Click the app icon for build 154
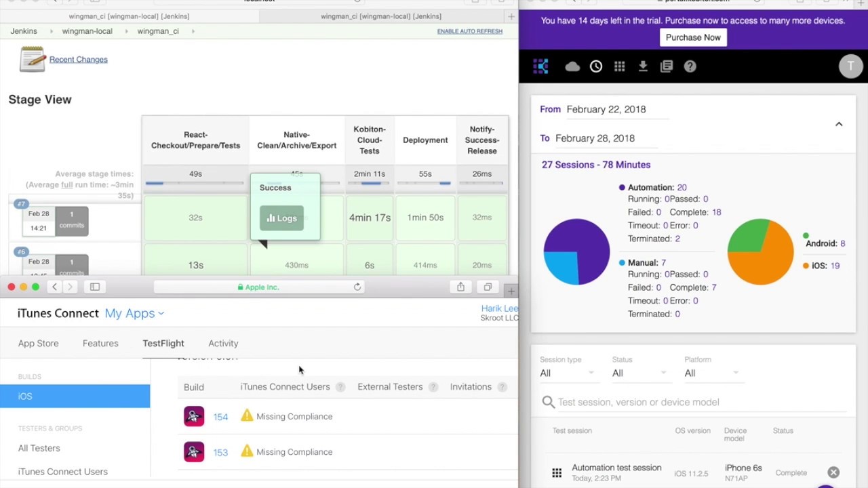Image resolution: width=868 pixels, height=488 pixels. [194, 416]
